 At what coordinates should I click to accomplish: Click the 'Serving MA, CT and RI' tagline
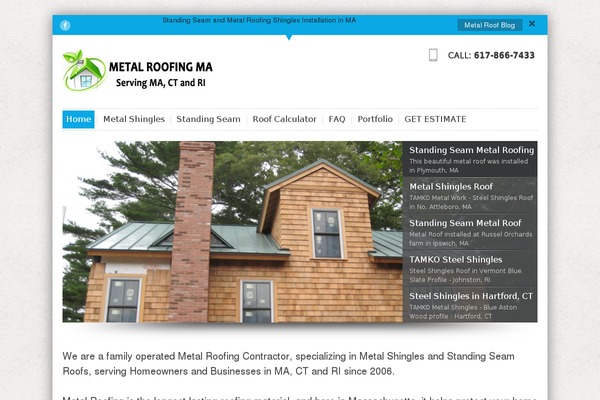click(161, 83)
